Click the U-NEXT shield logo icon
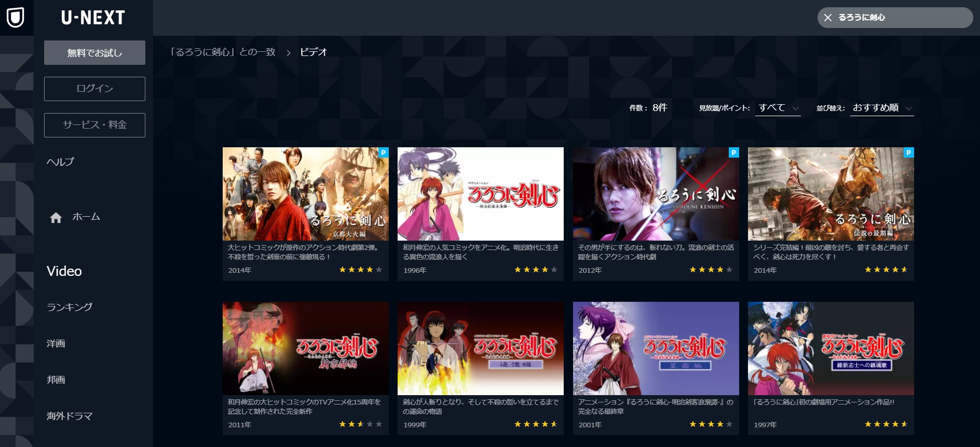980x447 pixels. [x=16, y=17]
